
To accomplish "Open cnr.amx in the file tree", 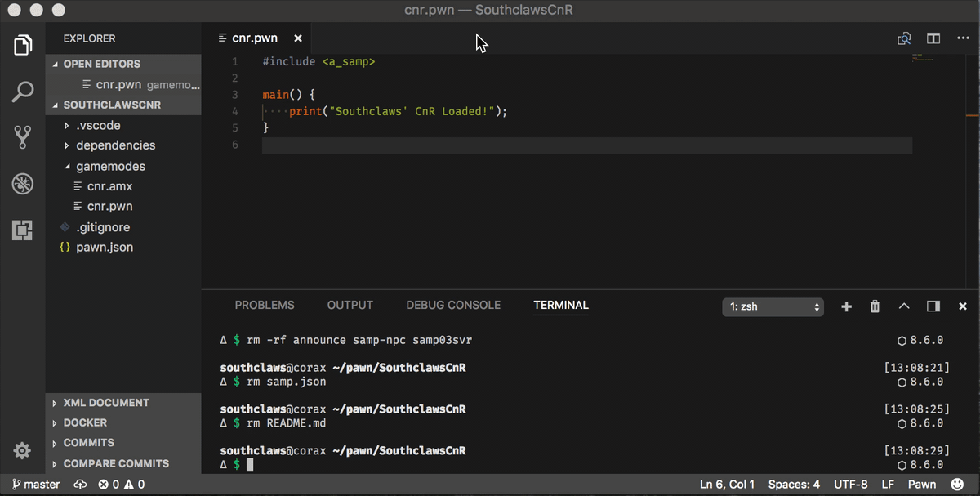I will (123, 186).
